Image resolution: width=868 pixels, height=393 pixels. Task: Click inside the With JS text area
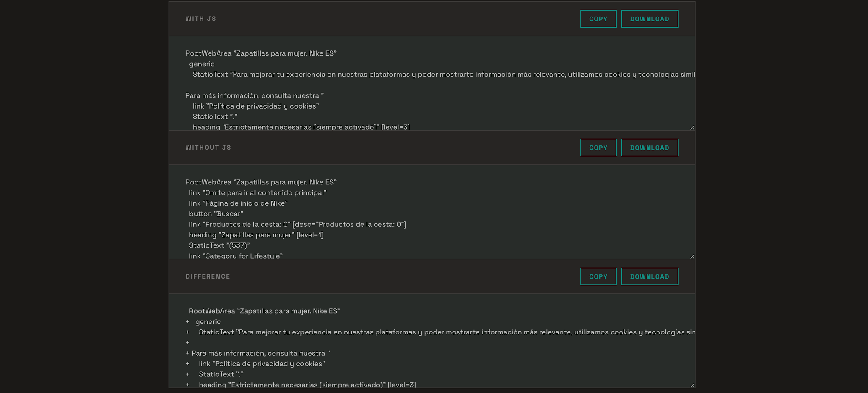[x=432, y=84]
